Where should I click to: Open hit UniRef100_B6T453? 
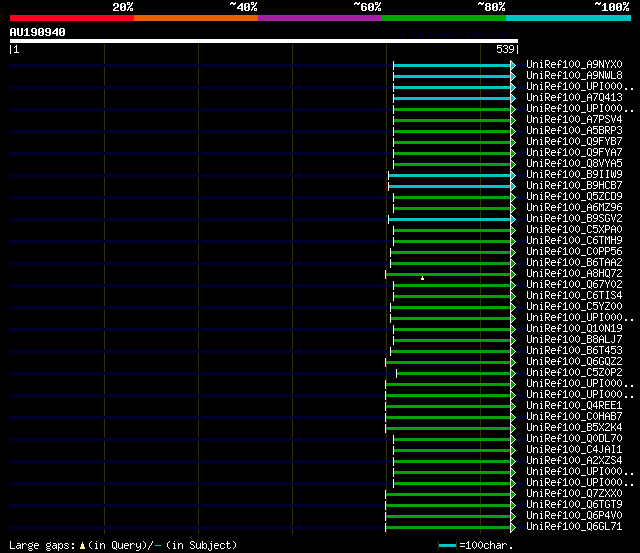pyautogui.click(x=574, y=351)
